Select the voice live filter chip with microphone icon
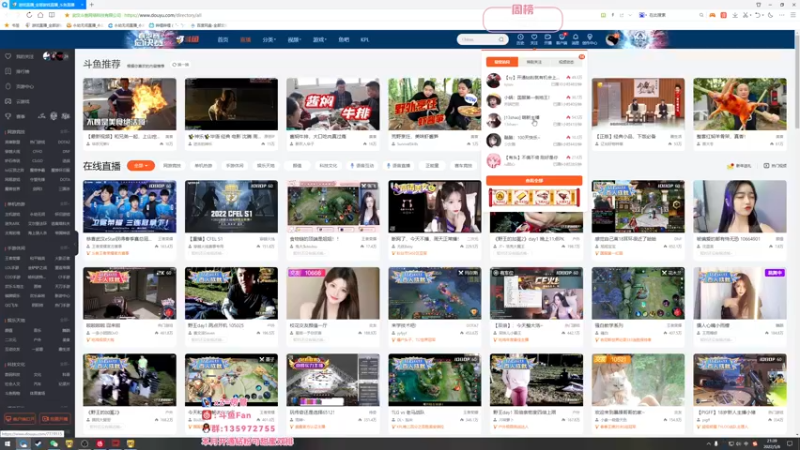The height and width of the screenshot is (450, 800). pos(398,166)
